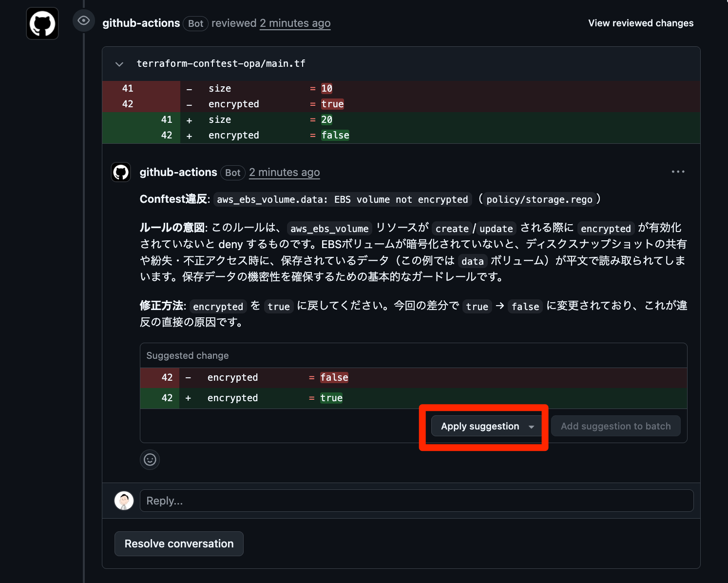Click the 'create' inline code token
The height and width of the screenshot is (583, 728).
pos(452,229)
